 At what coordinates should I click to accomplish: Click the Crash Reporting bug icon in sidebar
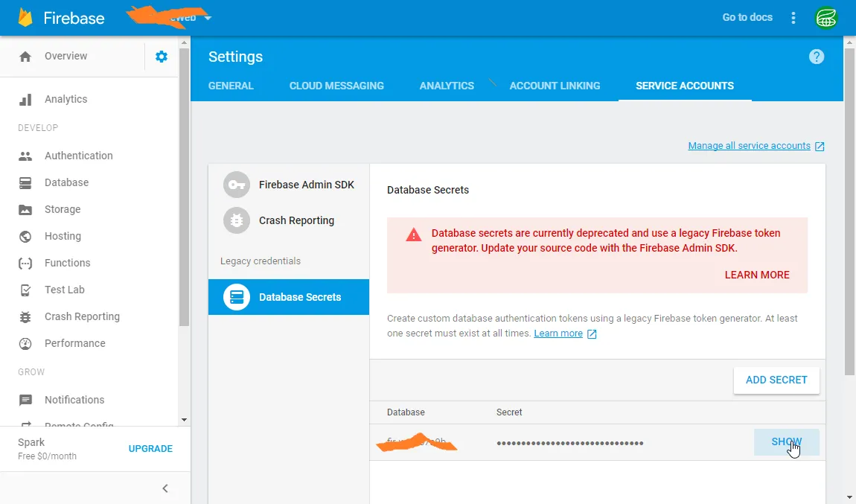click(25, 316)
